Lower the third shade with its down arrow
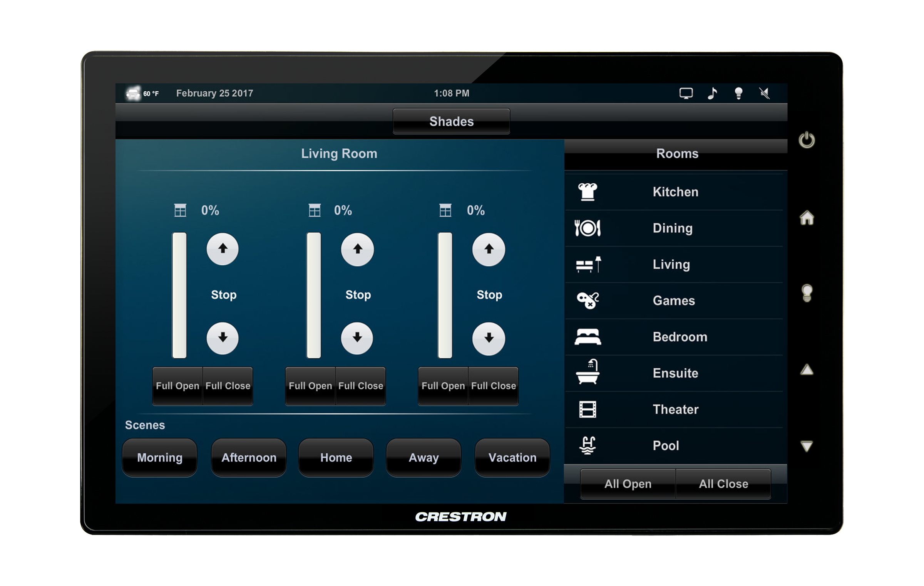The height and width of the screenshot is (586, 924). [x=489, y=338]
